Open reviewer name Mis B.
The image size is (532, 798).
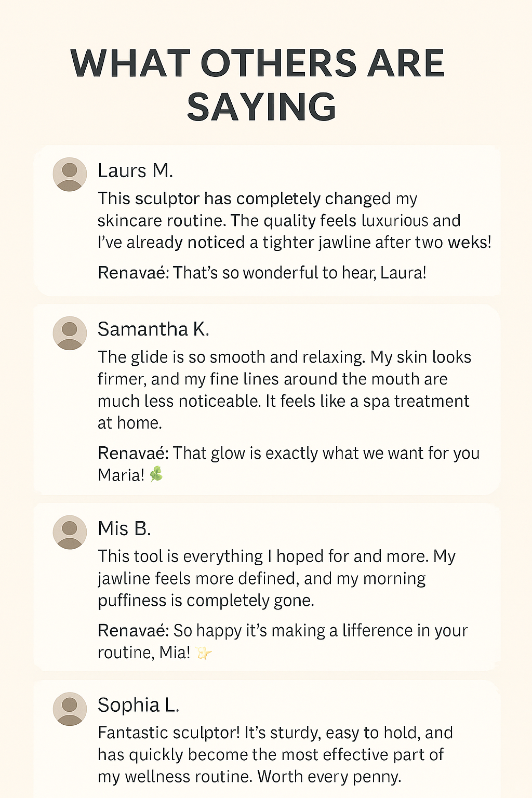pos(124,528)
